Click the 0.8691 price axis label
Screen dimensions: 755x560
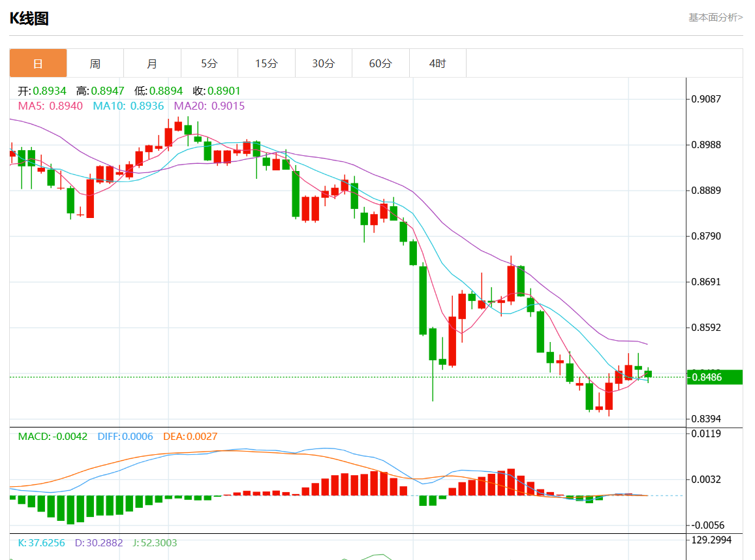(x=706, y=282)
